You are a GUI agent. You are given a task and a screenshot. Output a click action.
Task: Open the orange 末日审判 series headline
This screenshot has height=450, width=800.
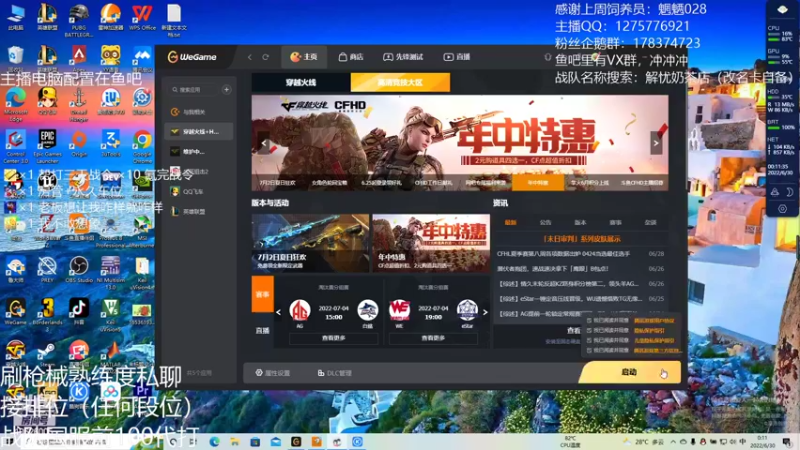click(582, 239)
